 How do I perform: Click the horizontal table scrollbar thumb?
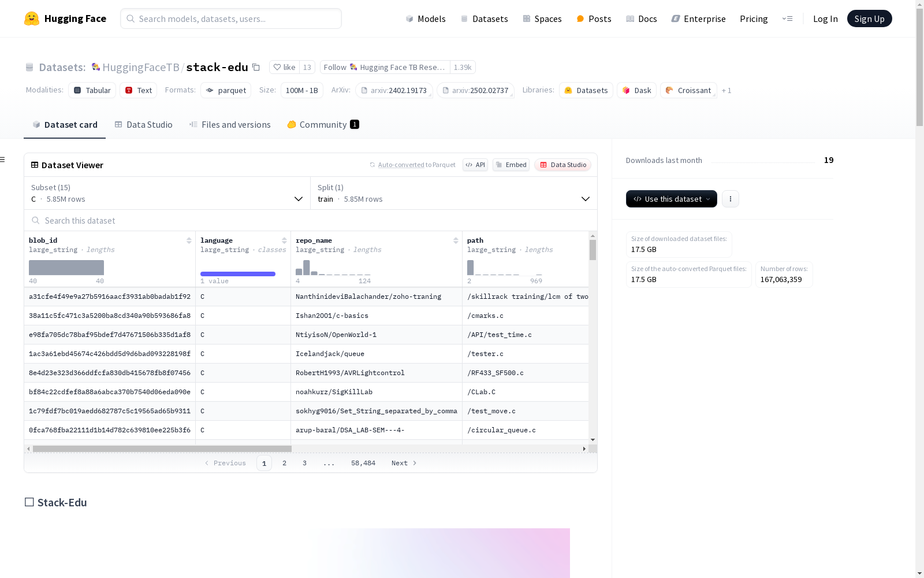pyautogui.click(x=162, y=449)
